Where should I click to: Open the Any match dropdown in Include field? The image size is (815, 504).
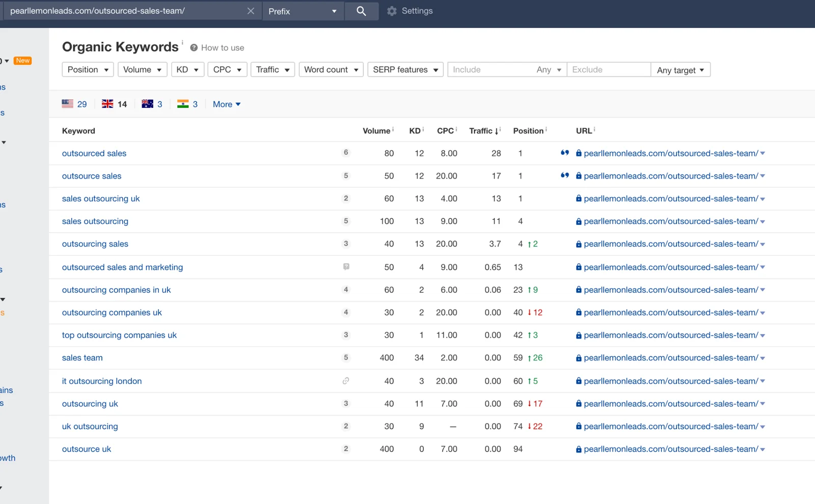tap(549, 70)
